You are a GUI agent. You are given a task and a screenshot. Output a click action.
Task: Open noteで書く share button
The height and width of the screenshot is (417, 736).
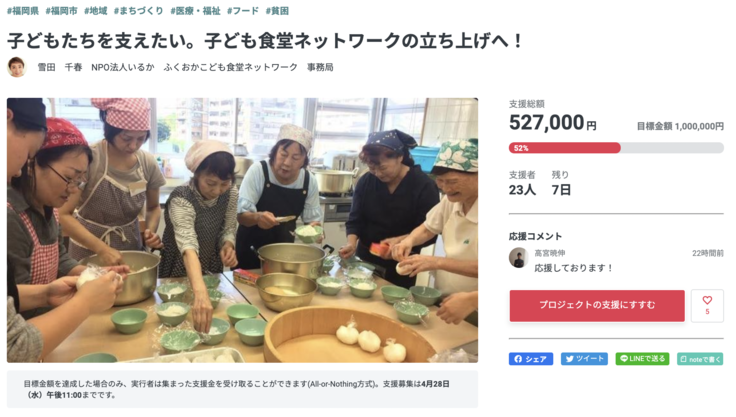pos(700,359)
